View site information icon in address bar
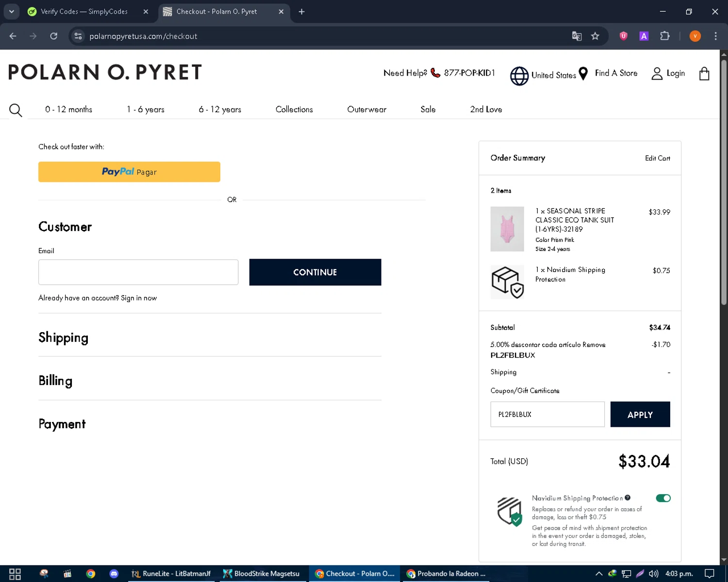Image resolution: width=728 pixels, height=582 pixels. tap(78, 36)
